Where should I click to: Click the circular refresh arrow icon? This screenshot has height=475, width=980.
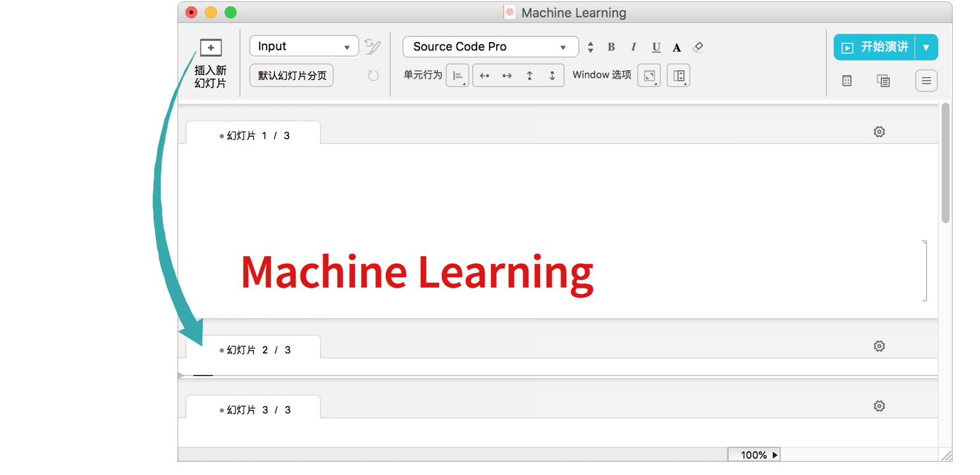pos(373,76)
